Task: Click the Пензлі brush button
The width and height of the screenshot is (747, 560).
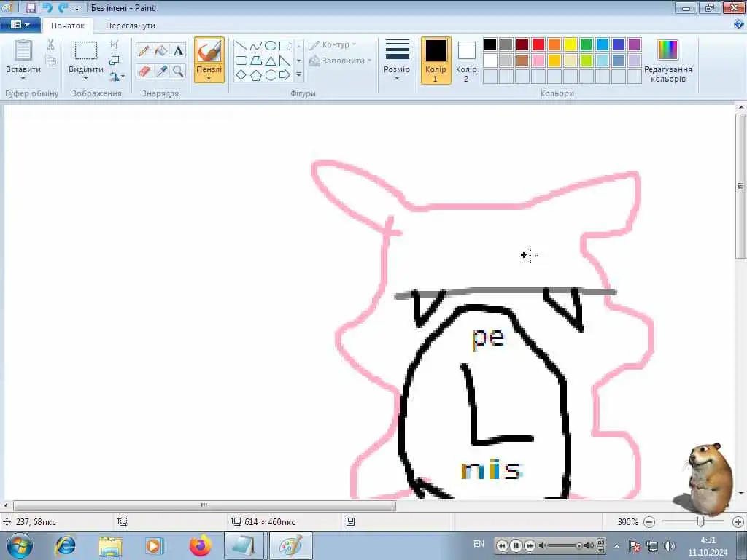Action: 209,56
